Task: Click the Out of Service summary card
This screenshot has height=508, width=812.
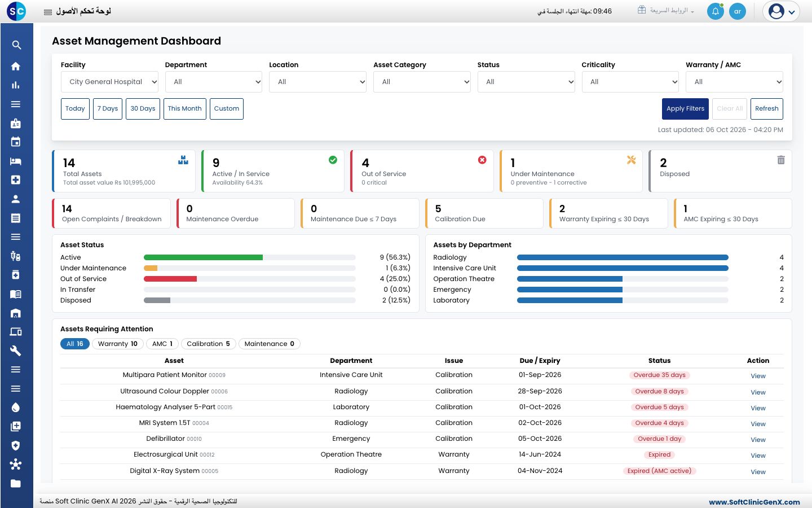Action: point(422,171)
